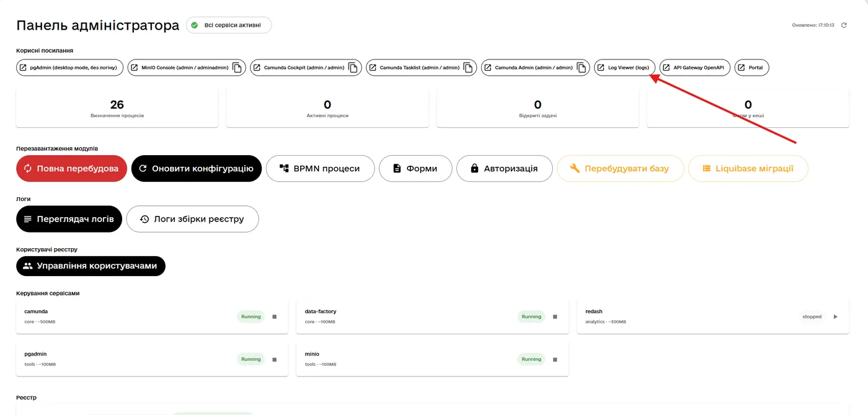This screenshot has height=415, width=868.
Task: Click the Перебудувати базу button
Action: (620, 168)
